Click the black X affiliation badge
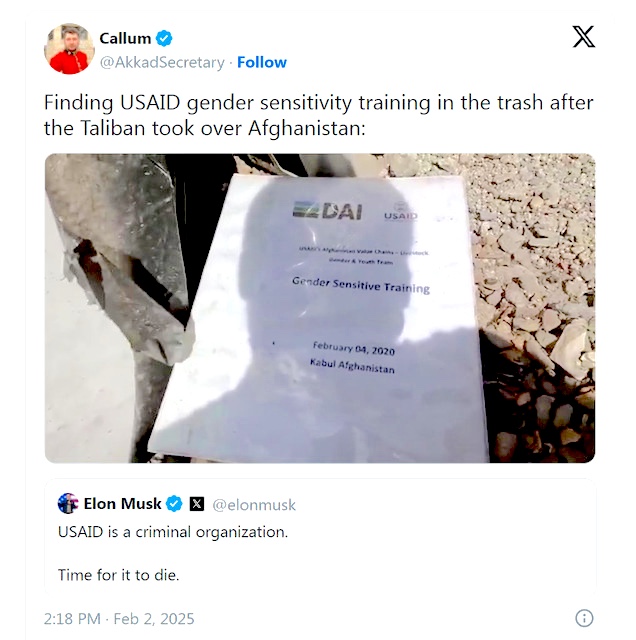Screen dimensions: 636x640 197,504
